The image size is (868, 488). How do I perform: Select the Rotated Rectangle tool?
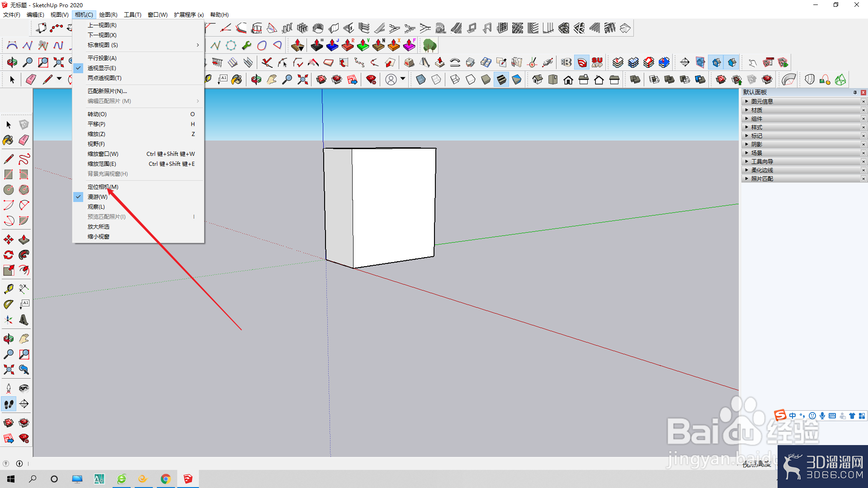pyautogui.click(x=24, y=174)
